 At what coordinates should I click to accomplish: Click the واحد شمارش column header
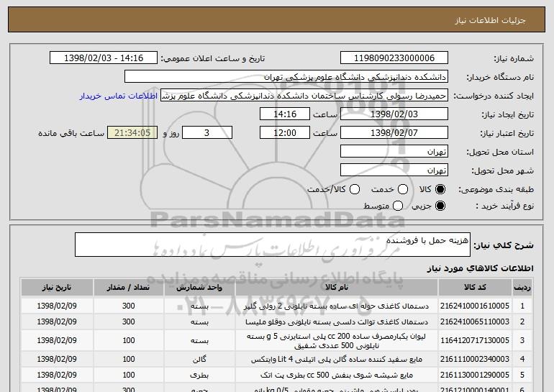tap(199, 288)
